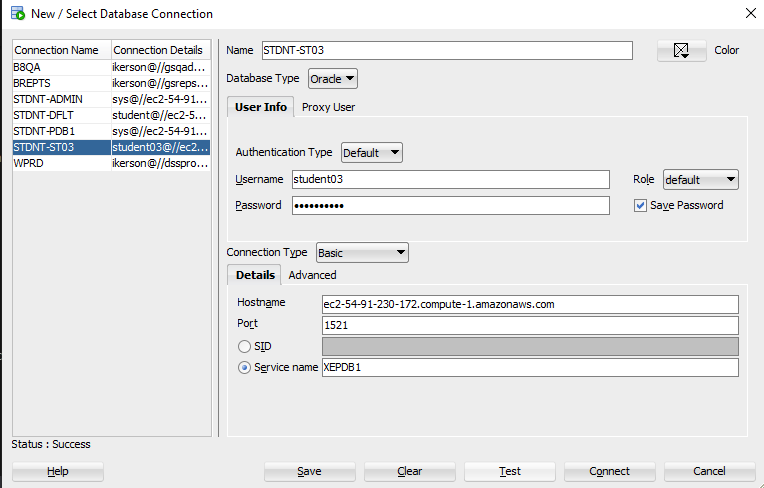Viewport: 764px width, 488px height.
Task: Open the Advanced tab
Action: click(x=312, y=275)
